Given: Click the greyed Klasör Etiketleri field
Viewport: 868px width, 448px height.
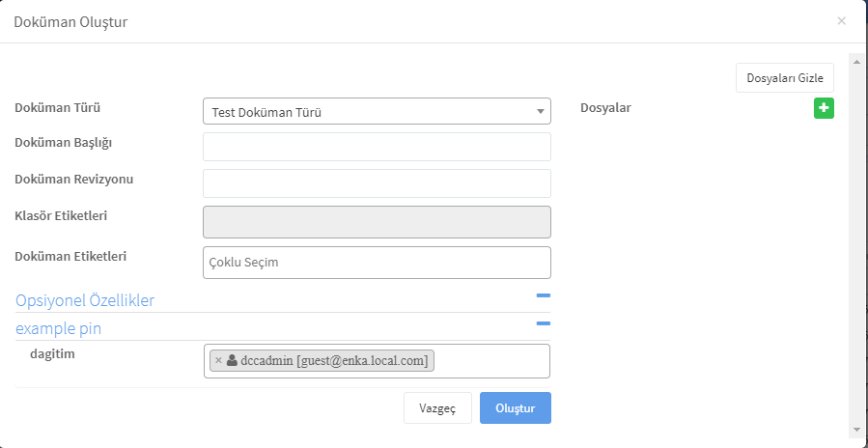Looking at the screenshot, I should [377, 222].
